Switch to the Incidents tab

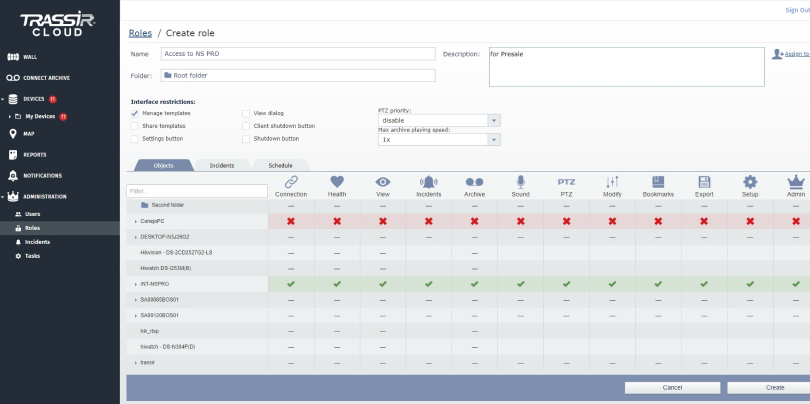coord(222,164)
